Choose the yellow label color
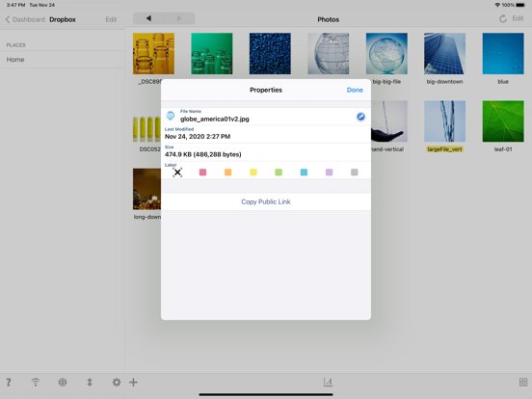The width and height of the screenshot is (532, 399). click(253, 173)
